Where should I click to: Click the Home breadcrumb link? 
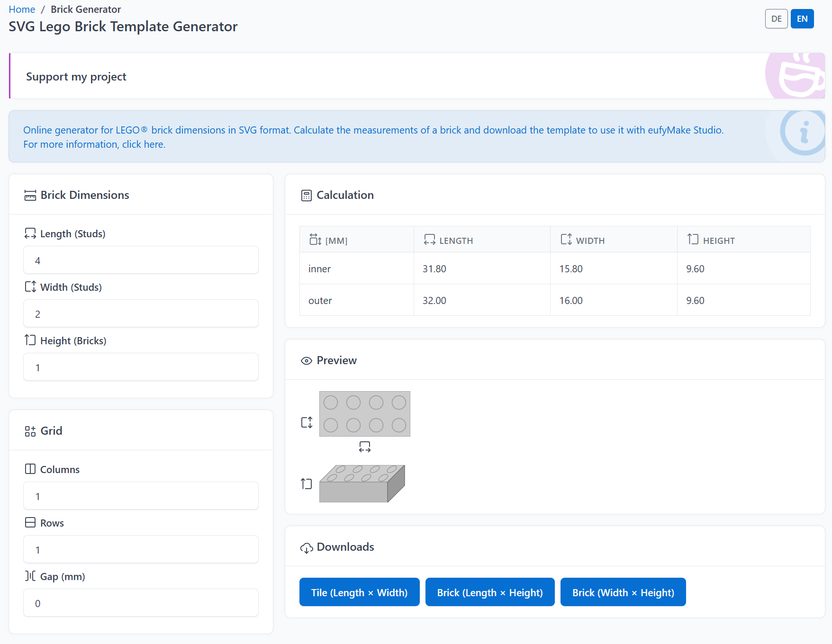(22, 9)
